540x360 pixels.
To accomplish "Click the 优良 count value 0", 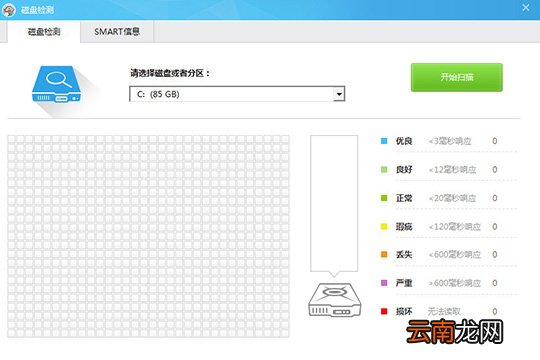I will pyautogui.click(x=495, y=141).
